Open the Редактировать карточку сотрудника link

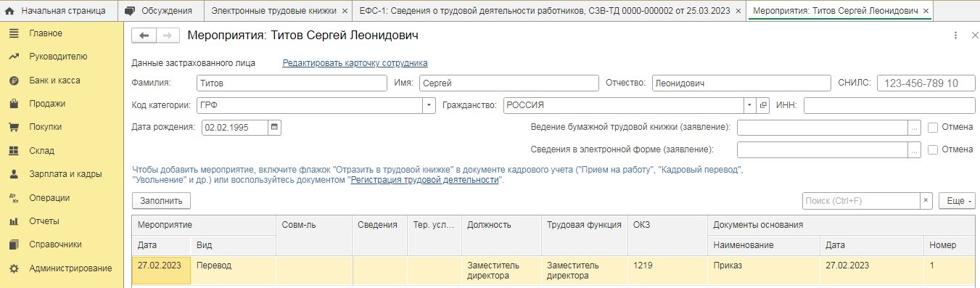(x=355, y=63)
